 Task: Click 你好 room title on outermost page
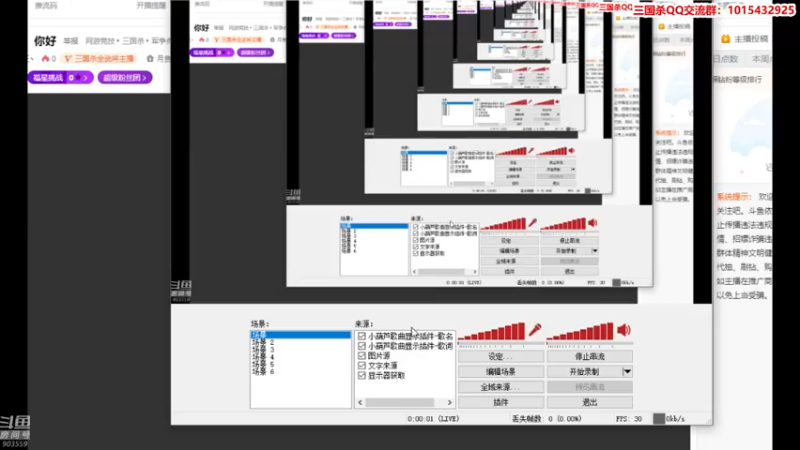[45, 41]
